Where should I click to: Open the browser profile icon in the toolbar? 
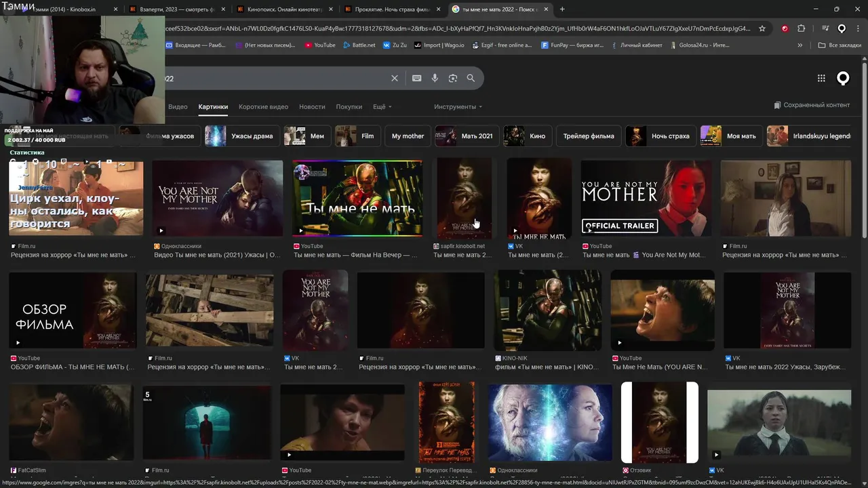[842, 28]
